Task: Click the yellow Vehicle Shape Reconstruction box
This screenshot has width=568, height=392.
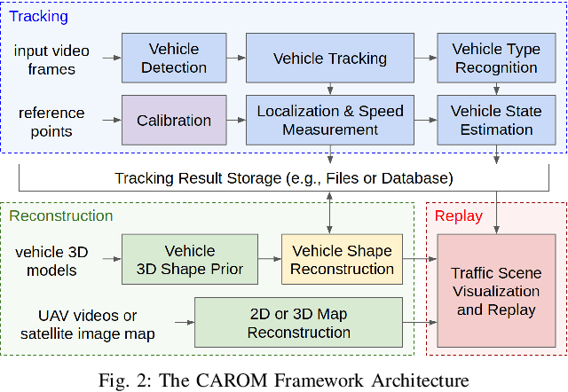Action: click(342, 259)
